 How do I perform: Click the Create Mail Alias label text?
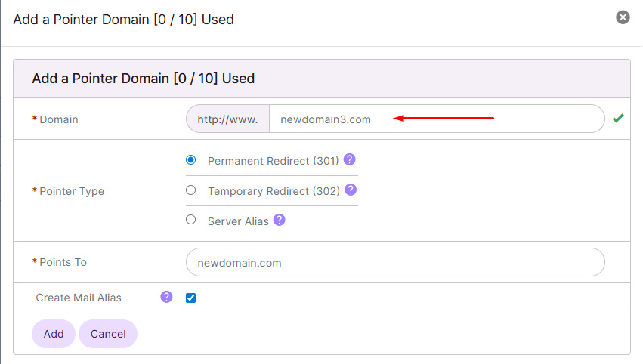pyautogui.click(x=79, y=298)
